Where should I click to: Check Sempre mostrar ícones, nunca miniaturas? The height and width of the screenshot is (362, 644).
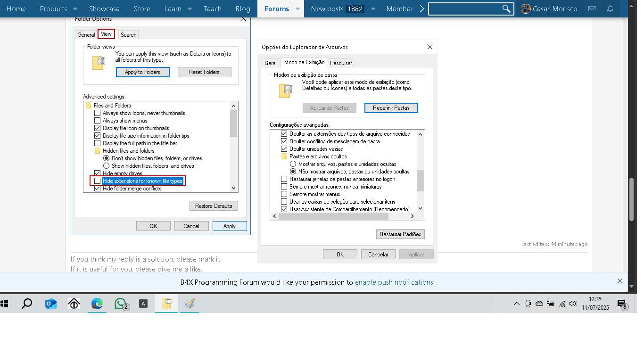point(284,187)
